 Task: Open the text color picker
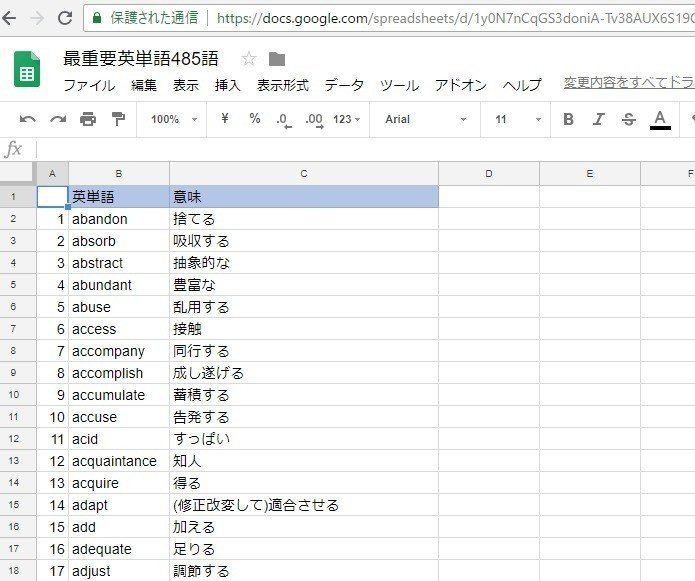[x=660, y=120]
